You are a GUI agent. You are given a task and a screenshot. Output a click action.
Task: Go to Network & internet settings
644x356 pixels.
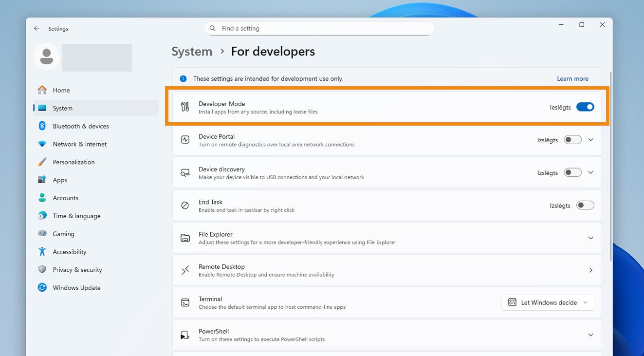coord(79,144)
